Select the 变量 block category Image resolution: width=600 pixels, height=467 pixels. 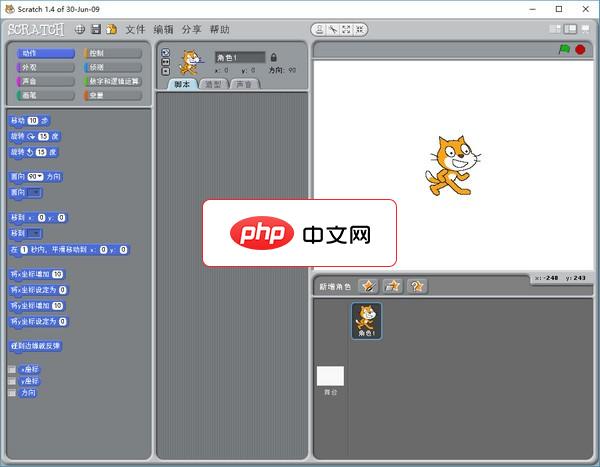(x=113, y=95)
